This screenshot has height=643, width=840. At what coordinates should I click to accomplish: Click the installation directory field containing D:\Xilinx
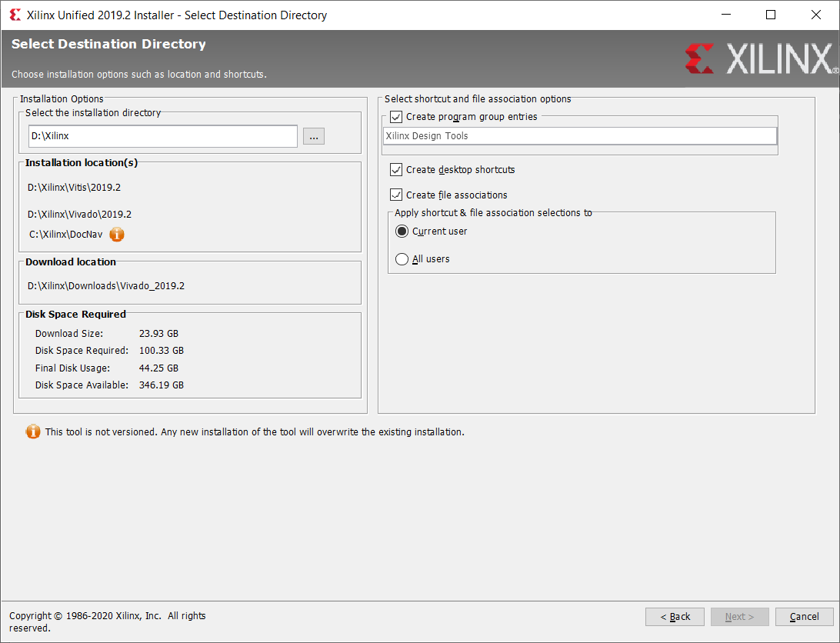[163, 136]
